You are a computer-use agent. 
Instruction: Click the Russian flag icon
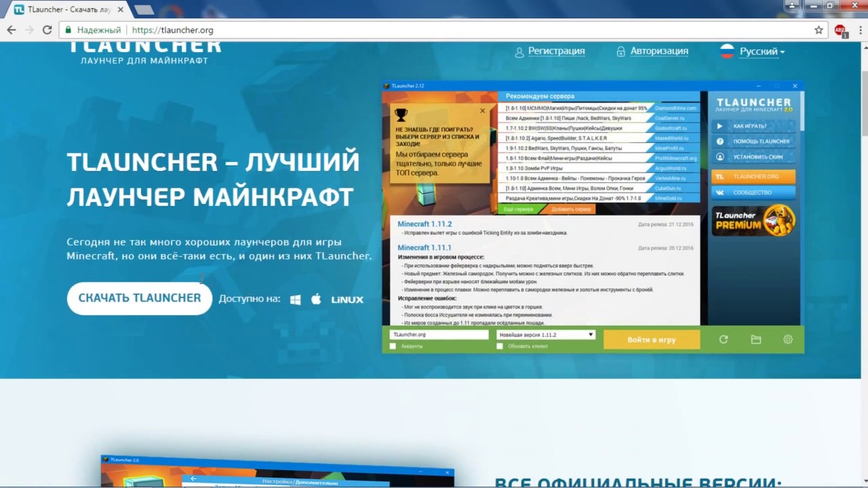click(727, 52)
